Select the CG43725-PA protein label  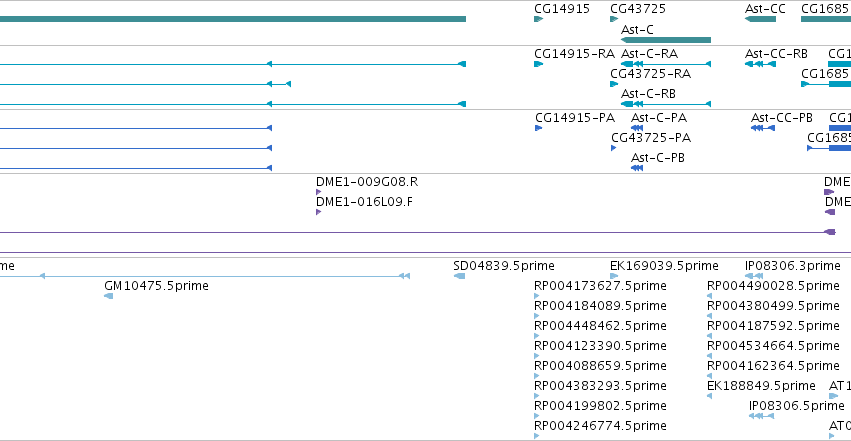651,138
